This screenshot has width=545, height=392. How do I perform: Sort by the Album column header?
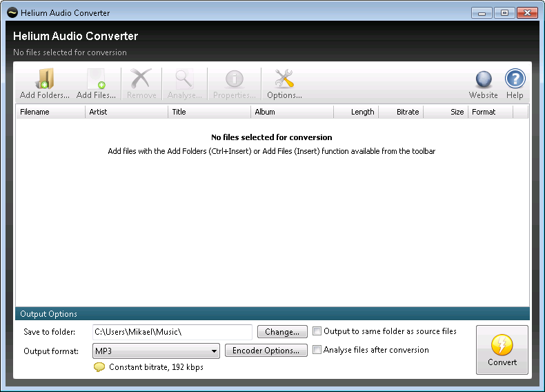[293, 112]
